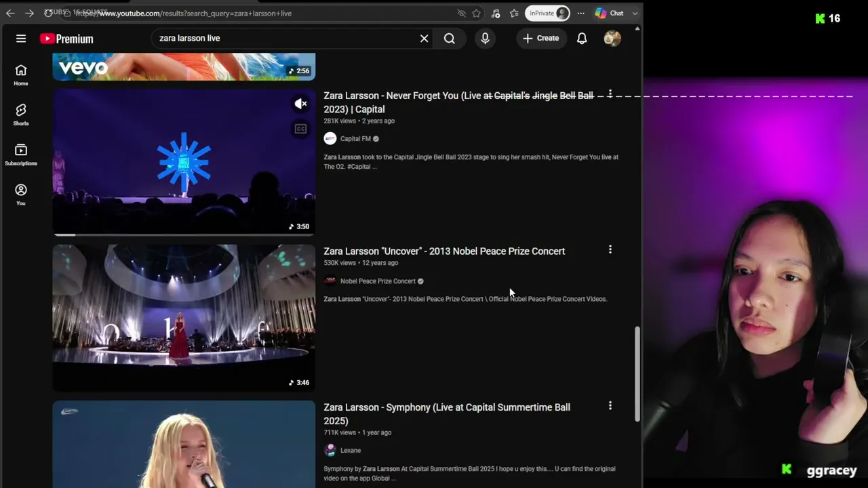
Task: Go to Home in the sidebar
Action: 21,75
